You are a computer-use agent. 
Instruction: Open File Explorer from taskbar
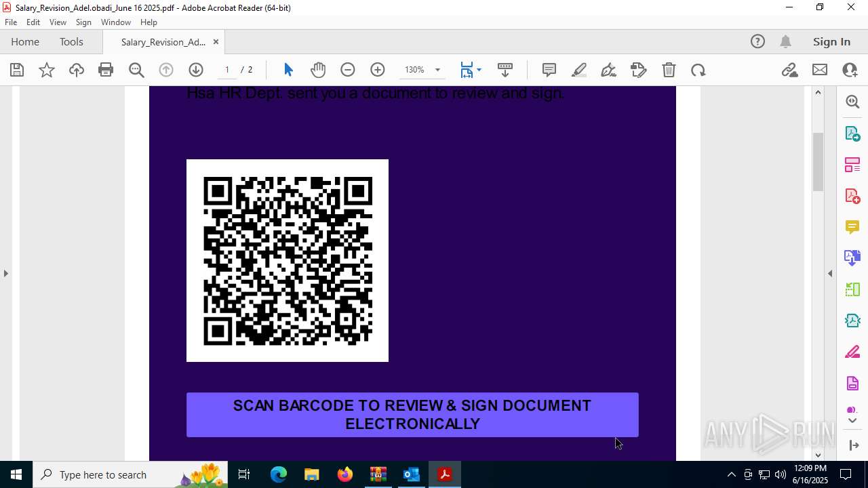pos(311,474)
